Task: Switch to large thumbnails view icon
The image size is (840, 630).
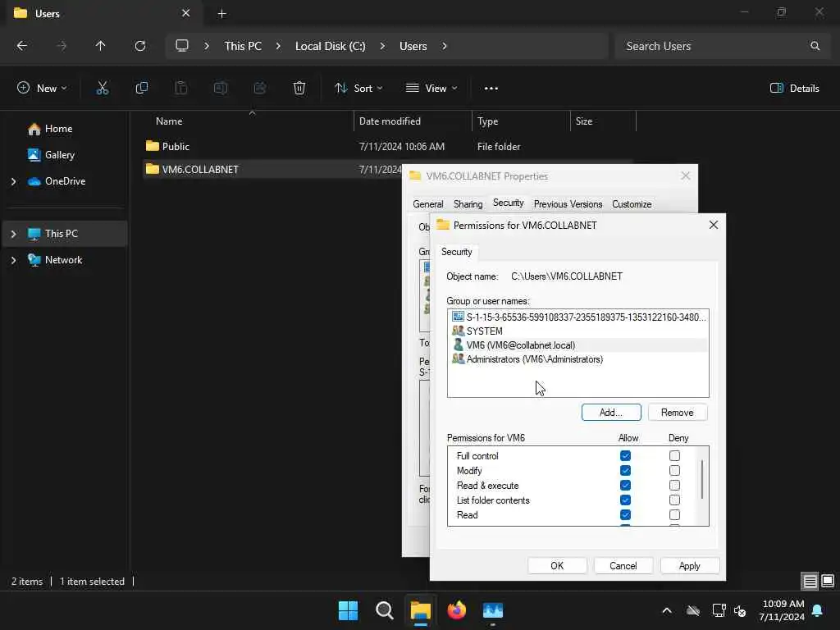Action: coord(828,581)
